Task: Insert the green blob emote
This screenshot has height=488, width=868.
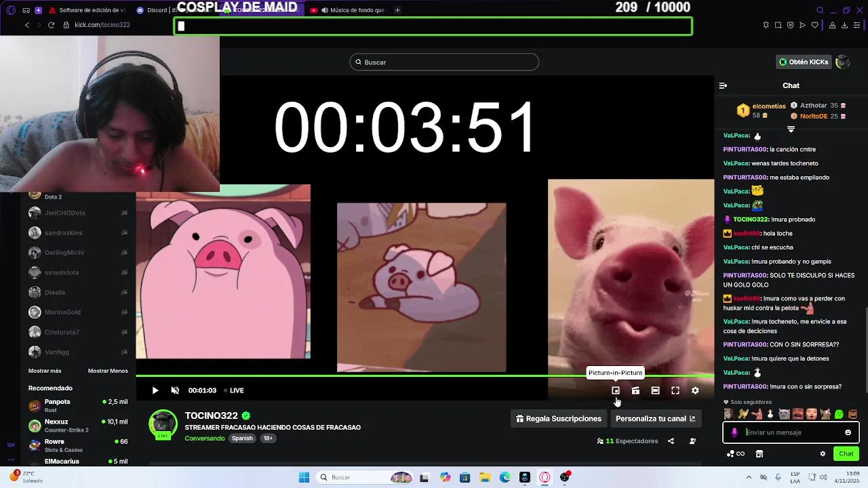Action: click(x=839, y=414)
